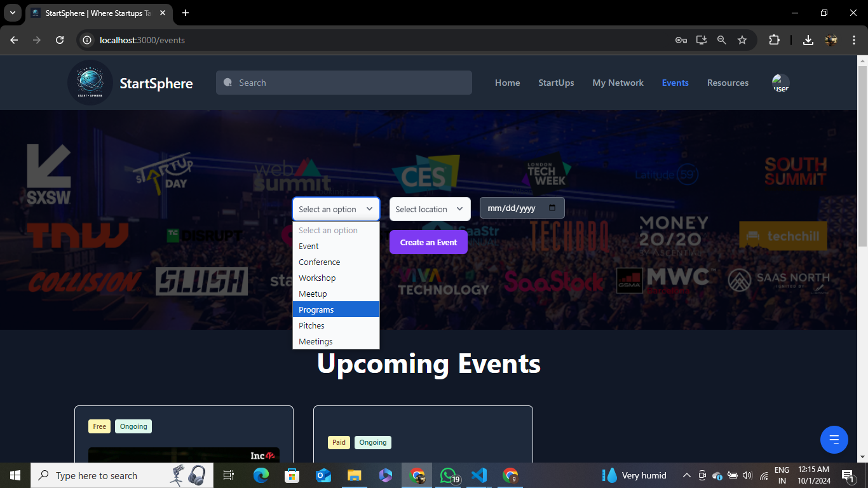Show hidden tray icons chevron
Viewport: 868px width, 488px height.
point(687,475)
